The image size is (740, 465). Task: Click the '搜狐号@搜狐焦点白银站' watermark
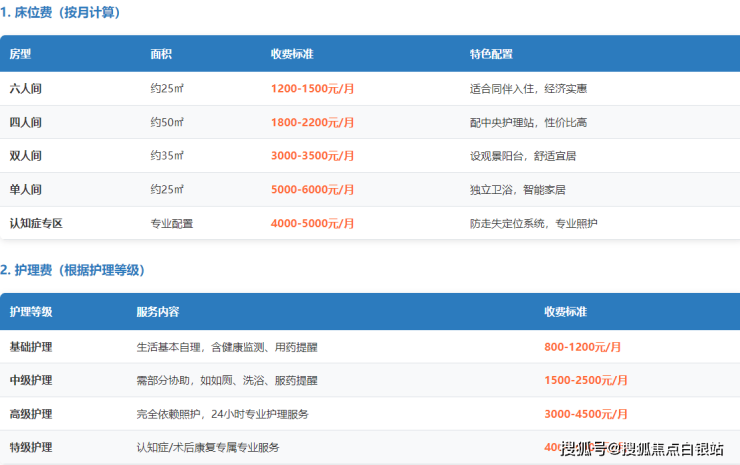click(x=641, y=448)
